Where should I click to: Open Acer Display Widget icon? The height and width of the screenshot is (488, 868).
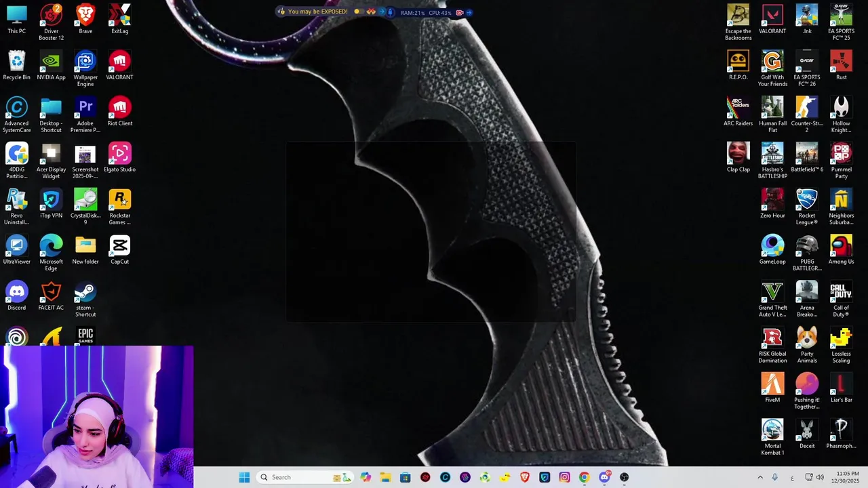[x=51, y=161]
